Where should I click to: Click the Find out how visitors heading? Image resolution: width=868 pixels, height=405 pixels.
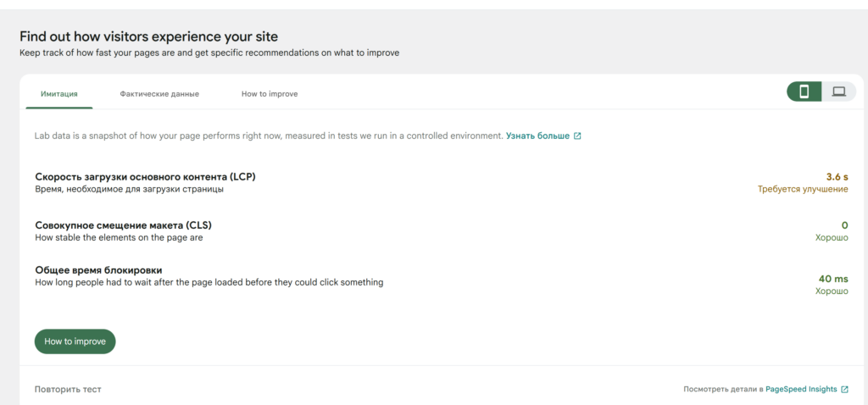click(149, 37)
